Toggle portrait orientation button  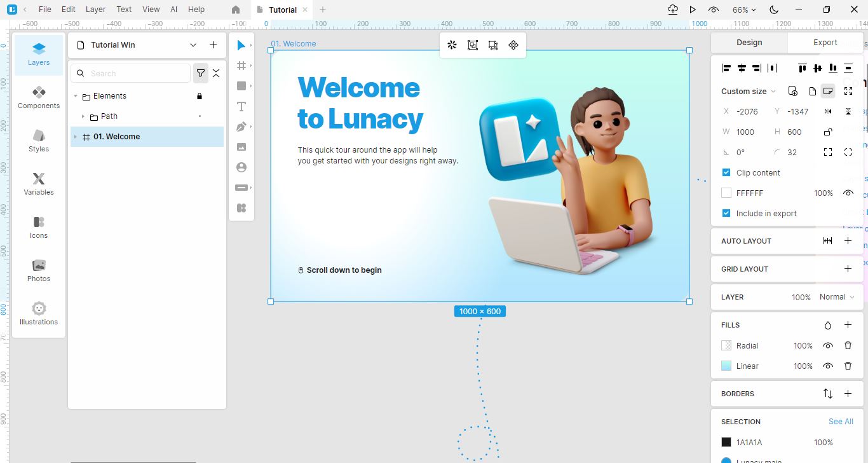point(812,91)
